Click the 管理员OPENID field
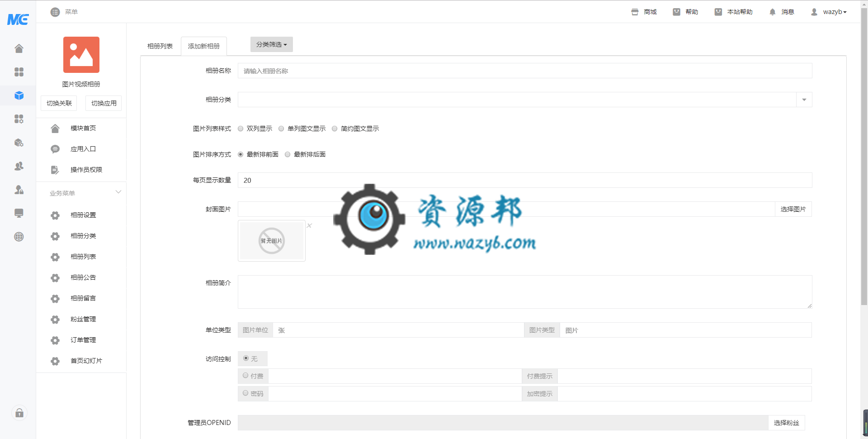Image resolution: width=868 pixels, height=439 pixels. point(503,423)
